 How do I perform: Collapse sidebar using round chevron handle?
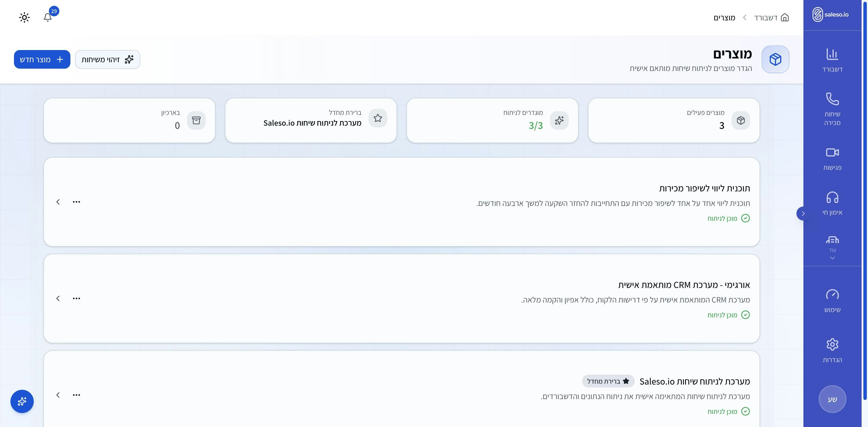tap(803, 214)
